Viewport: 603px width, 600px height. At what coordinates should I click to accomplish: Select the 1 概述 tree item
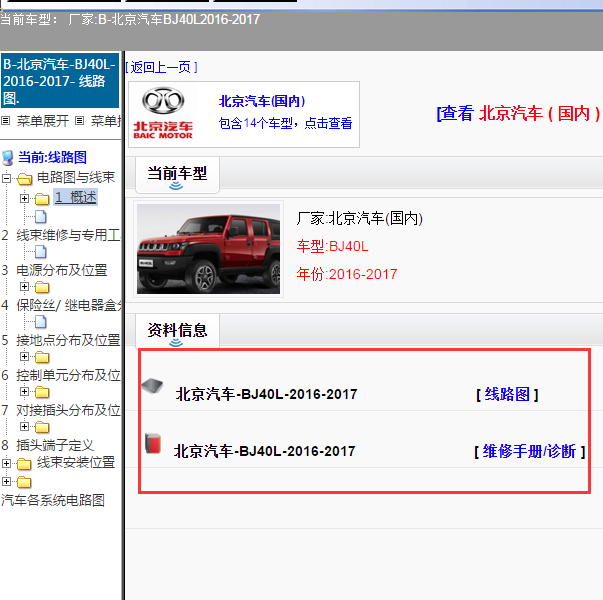point(75,198)
